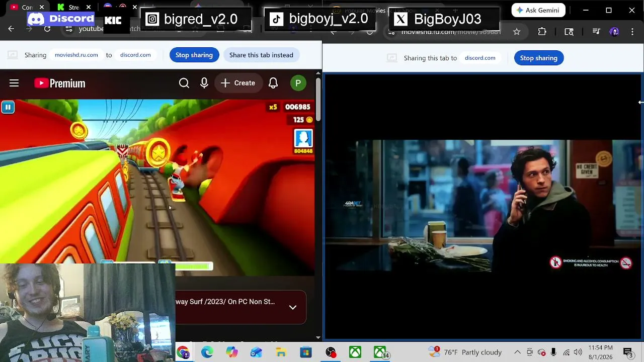
Task: Open Microsoft Edge from the taskbar
Action: [x=207, y=352]
